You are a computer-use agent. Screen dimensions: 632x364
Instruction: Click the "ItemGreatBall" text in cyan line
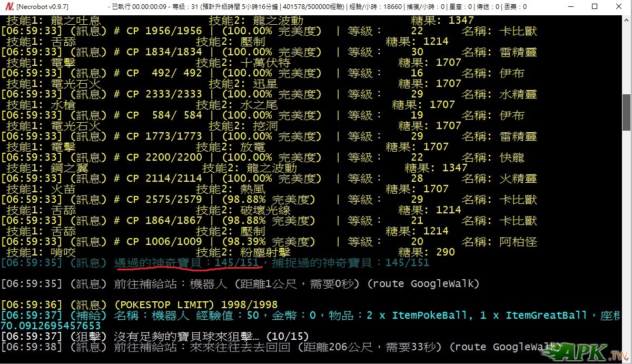pyautogui.click(x=546, y=315)
